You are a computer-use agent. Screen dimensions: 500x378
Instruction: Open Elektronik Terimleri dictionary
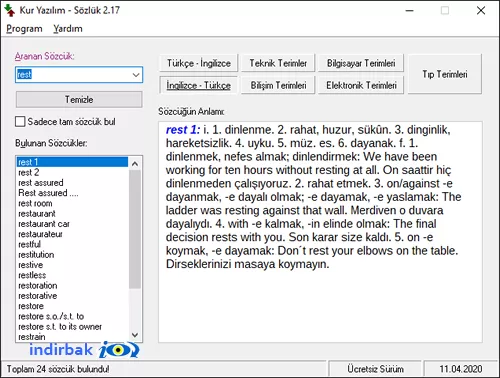pyautogui.click(x=361, y=85)
